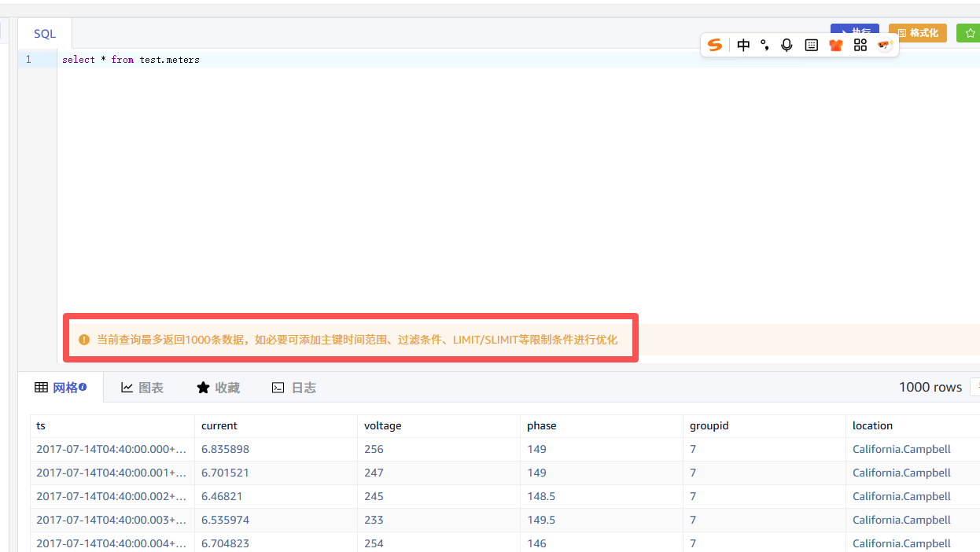Select the first California.Campbell location cell
980x552 pixels.
(901, 449)
